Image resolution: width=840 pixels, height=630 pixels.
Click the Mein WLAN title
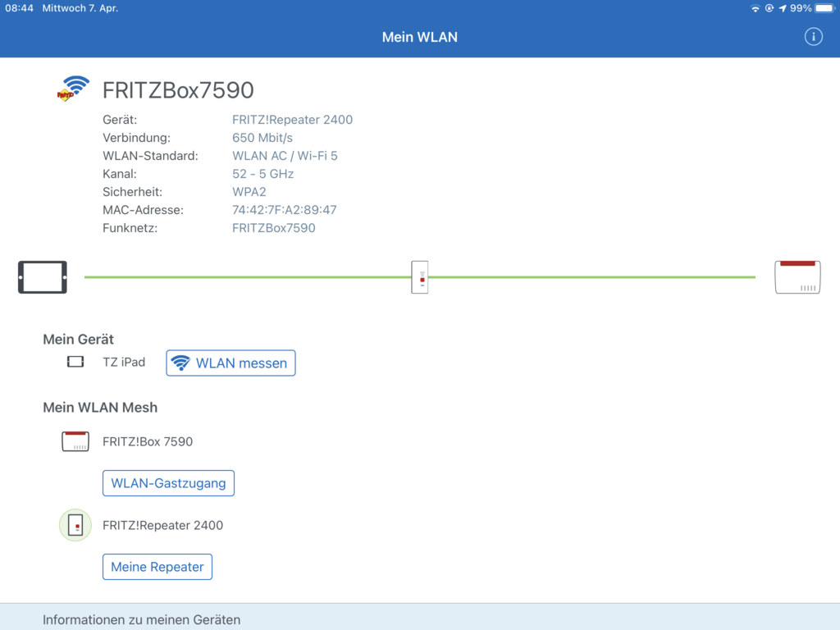(420, 37)
